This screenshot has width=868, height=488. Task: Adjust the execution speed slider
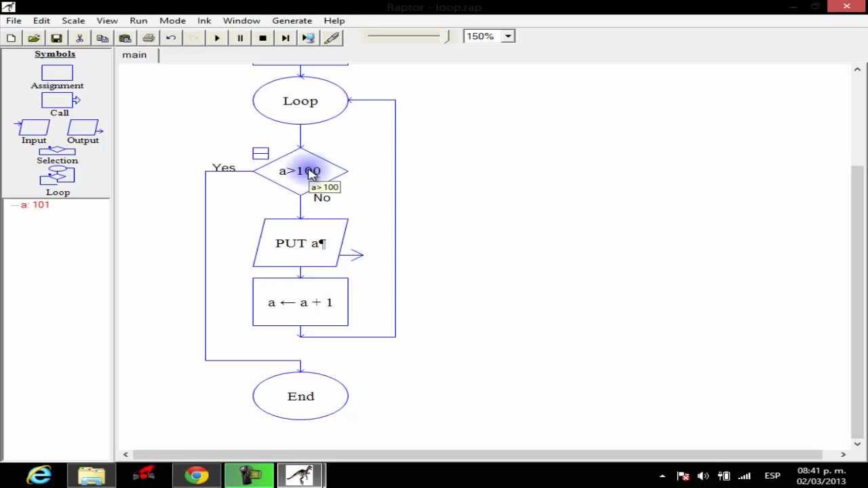(x=447, y=37)
